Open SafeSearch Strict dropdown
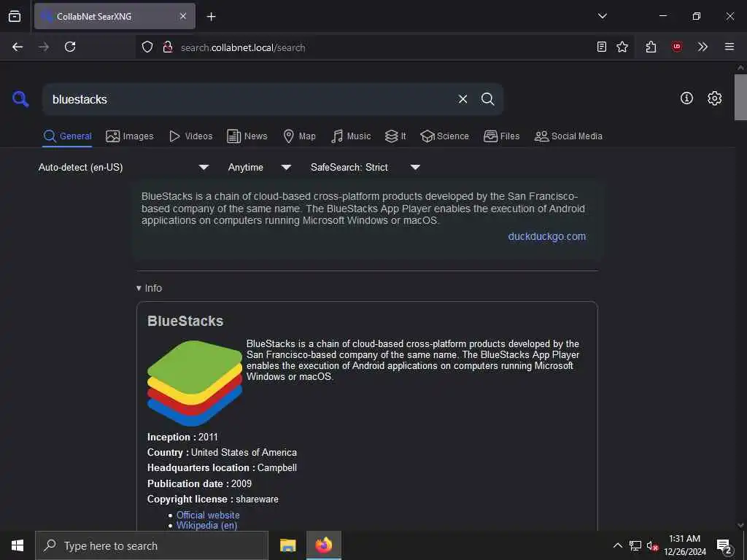 click(365, 167)
